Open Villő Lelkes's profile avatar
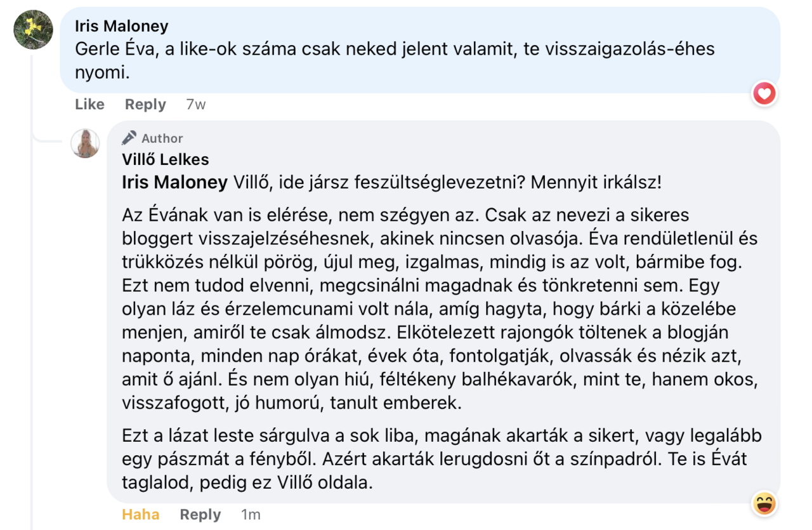Screen dimensions: 812x530 pyautogui.click(x=85, y=143)
